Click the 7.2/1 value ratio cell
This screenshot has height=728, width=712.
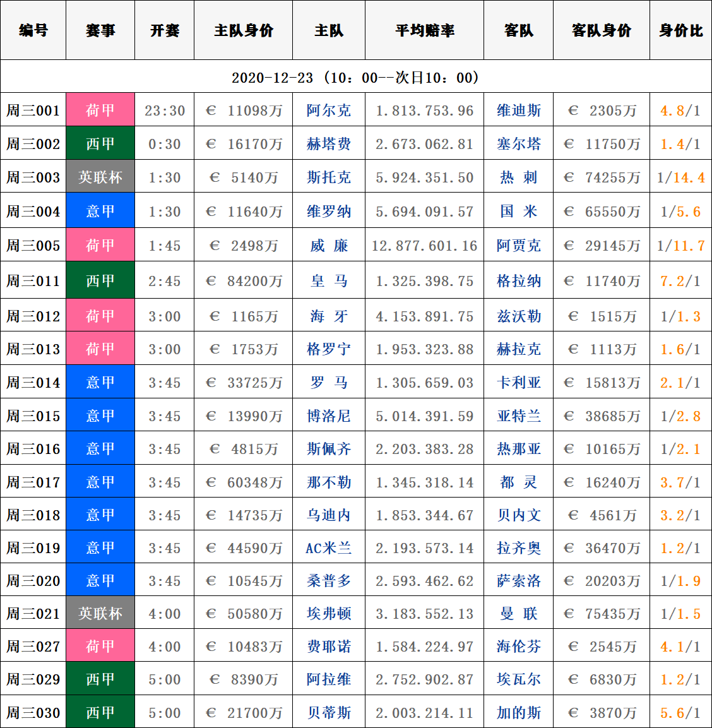[680, 281]
